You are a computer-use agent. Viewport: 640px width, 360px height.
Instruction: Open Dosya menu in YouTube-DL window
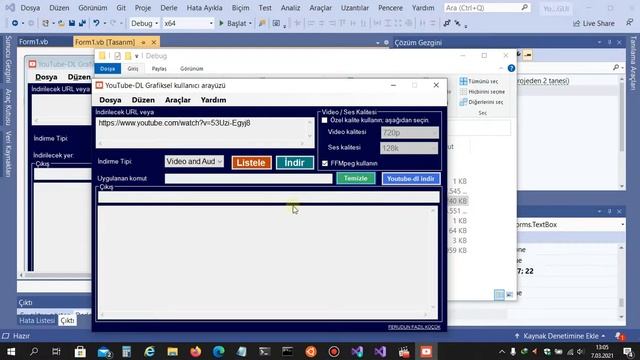pyautogui.click(x=110, y=100)
